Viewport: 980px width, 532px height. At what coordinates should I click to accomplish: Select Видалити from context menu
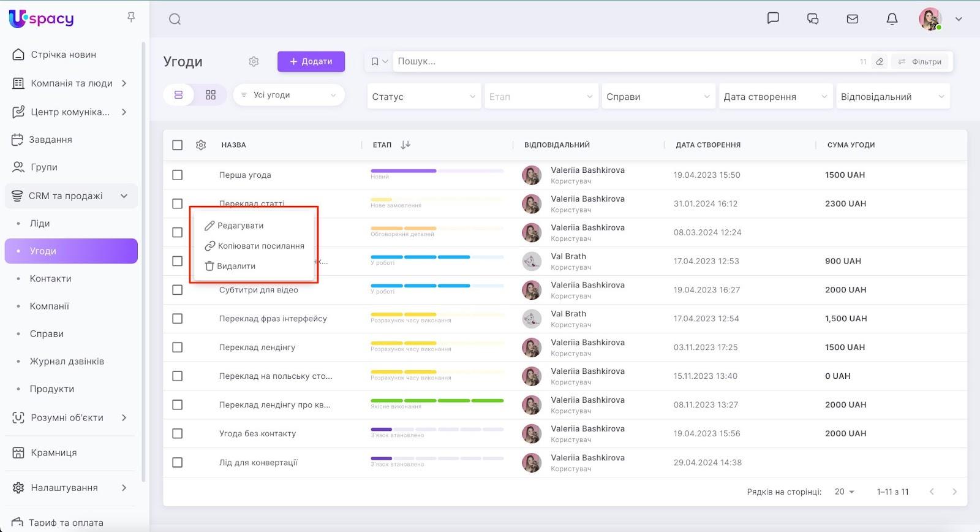click(x=236, y=266)
